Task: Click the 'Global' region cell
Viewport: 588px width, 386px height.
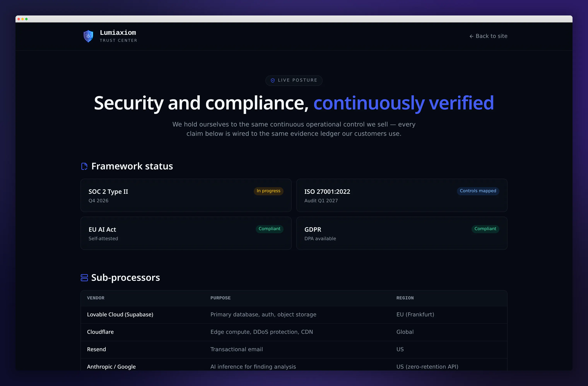Action: coord(405,332)
